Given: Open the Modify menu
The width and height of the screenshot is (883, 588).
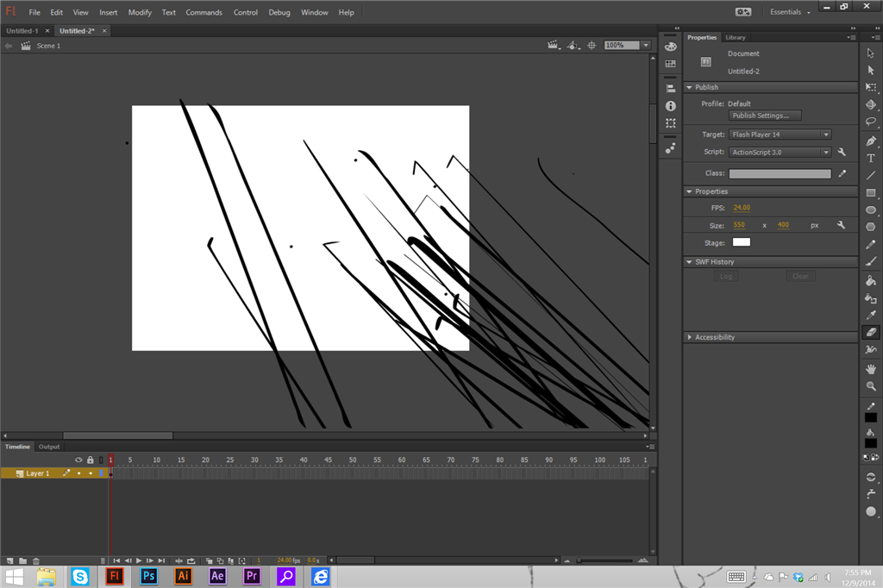Looking at the screenshot, I should point(140,13).
